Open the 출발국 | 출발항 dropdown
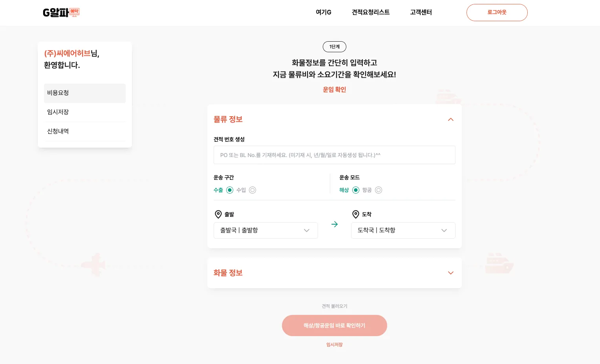Screen dimensions: 600x364 click(x=266, y=230)
